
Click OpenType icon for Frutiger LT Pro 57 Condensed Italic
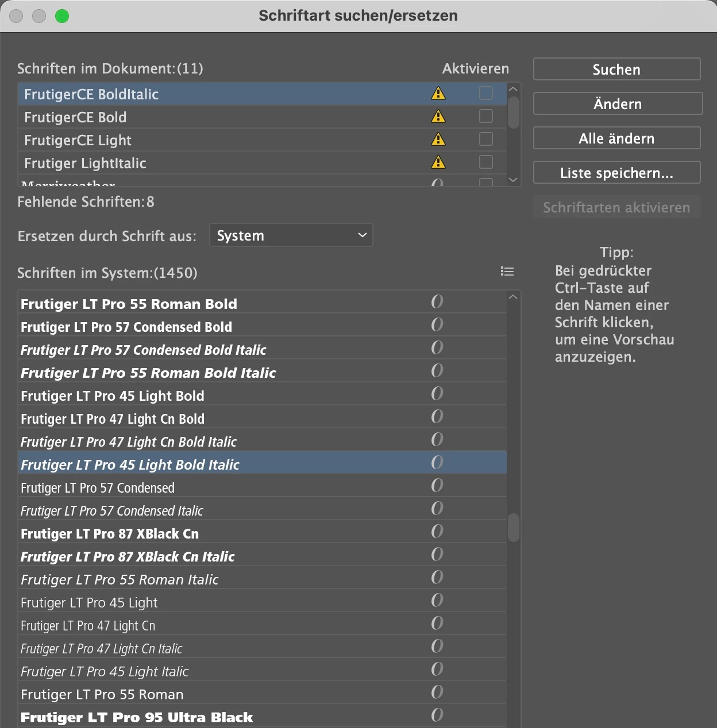point(437,508)
